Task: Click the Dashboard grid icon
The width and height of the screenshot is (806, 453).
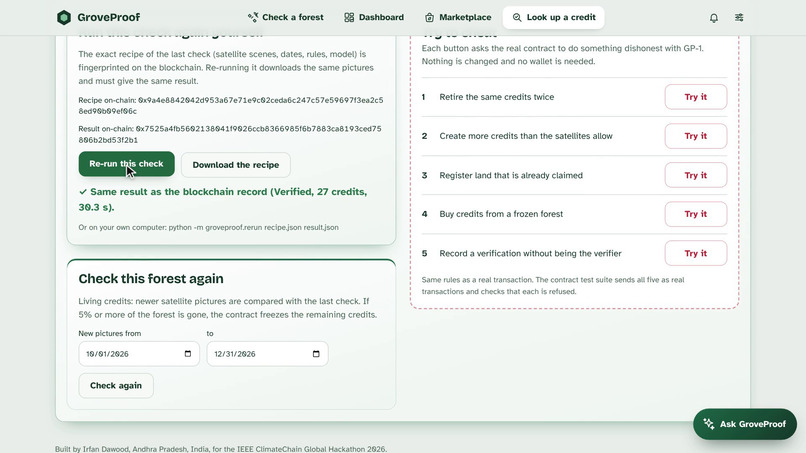Action: pyautogui.click(x=349, y=17)
